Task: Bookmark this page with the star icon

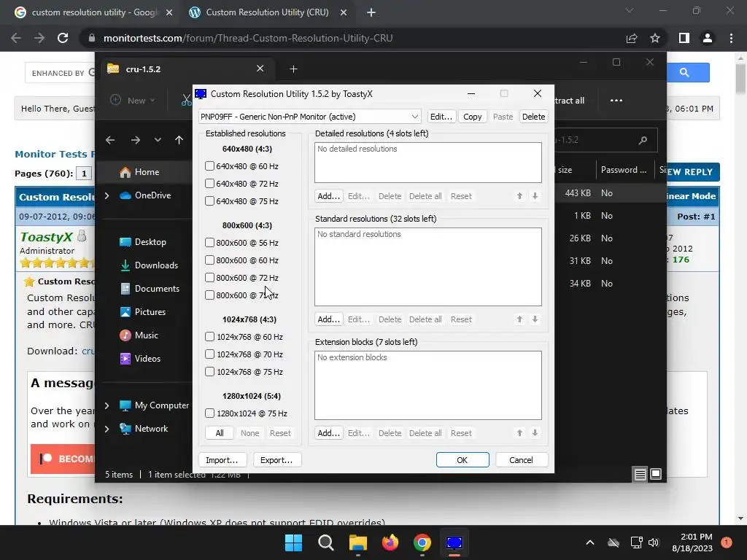Action: [655, 38]
